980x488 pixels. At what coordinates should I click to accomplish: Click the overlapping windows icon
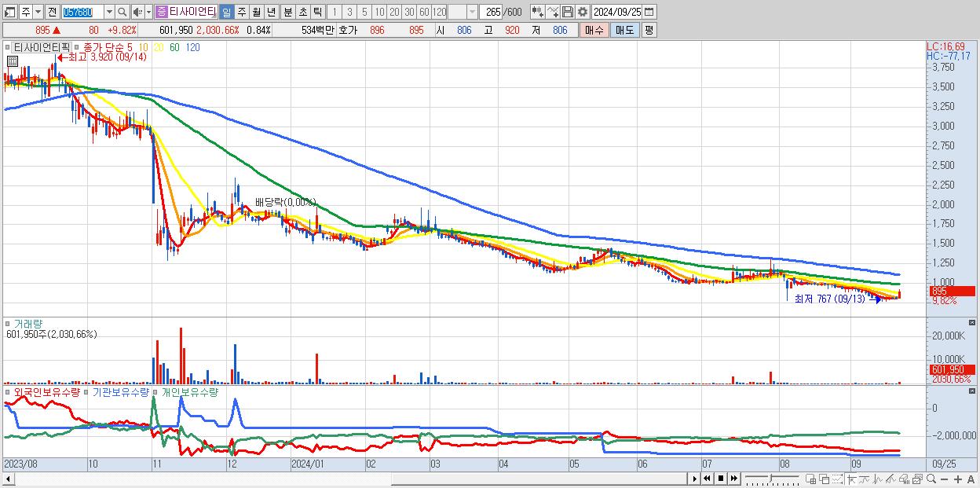pyautogui.click(x=825, y=479)
